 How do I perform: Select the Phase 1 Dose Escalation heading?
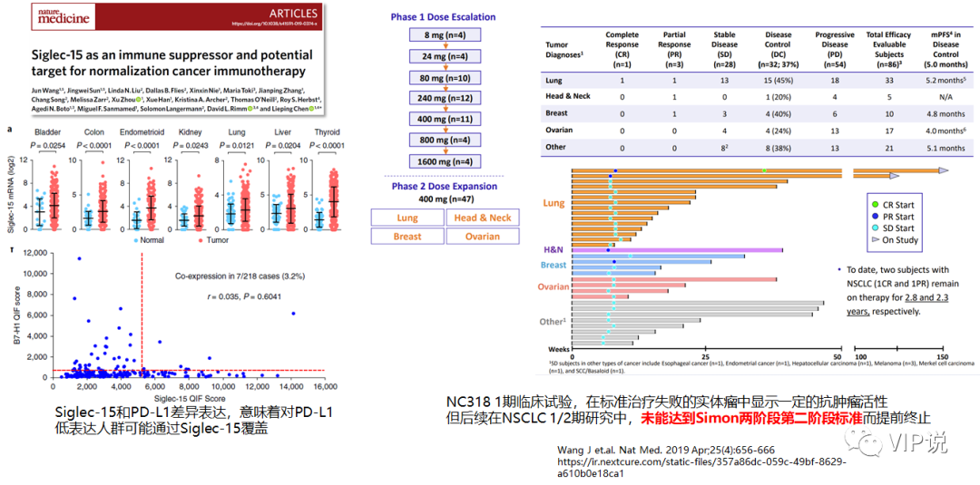click(445, 17)
